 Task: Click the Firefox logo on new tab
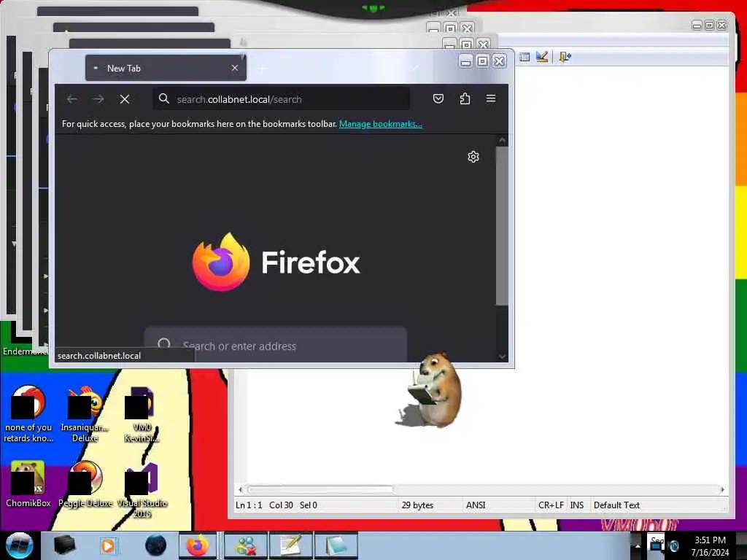point(221,262)
